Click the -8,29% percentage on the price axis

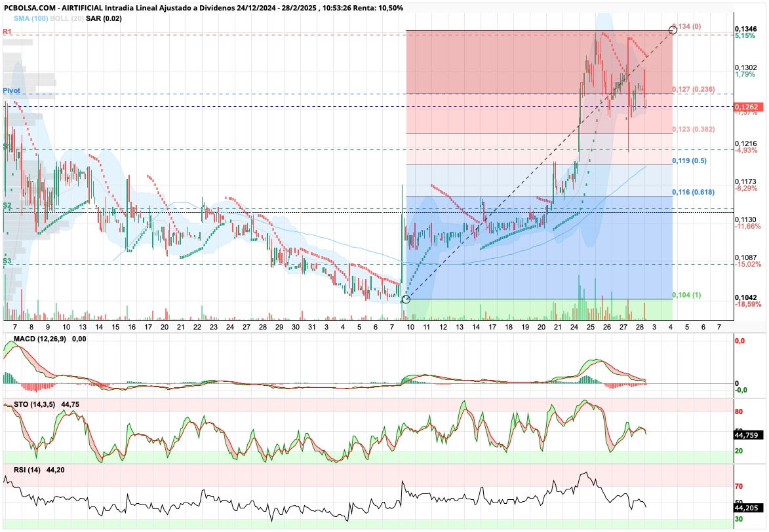(x=746, y=188)
